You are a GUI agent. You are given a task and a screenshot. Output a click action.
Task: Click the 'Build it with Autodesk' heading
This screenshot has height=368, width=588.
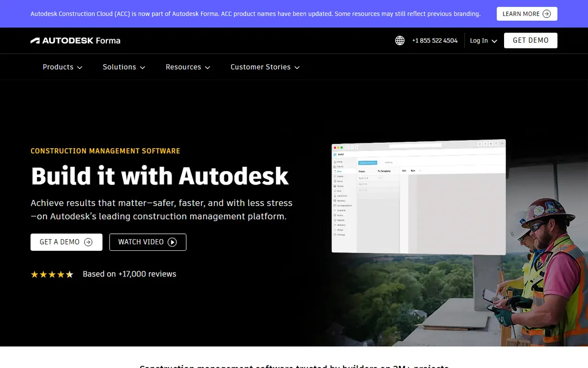tap(160, 176)
